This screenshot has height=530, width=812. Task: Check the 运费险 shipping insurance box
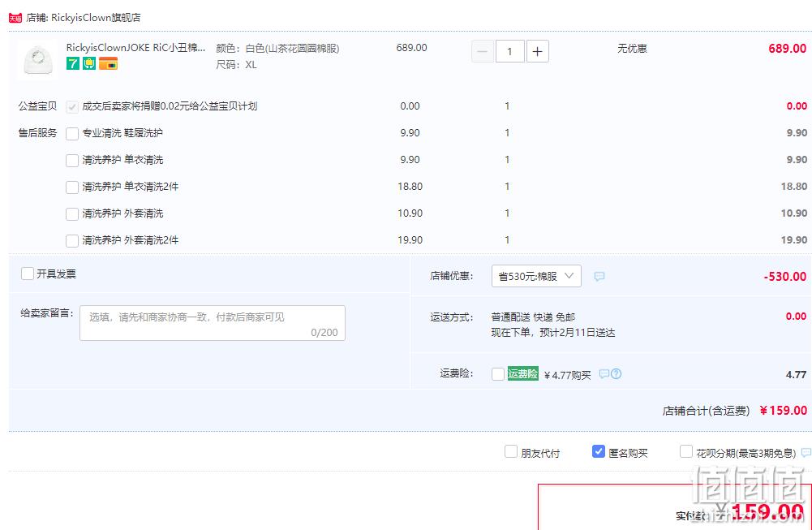coord(497,374)
